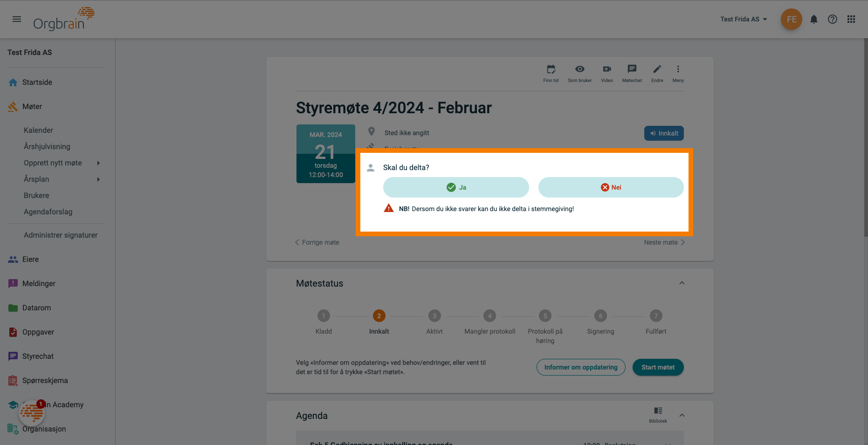868x445 pixels.
Task: Click the Spørreskjema clipboard icon
Action: pyautogui.click(x=13, y=381)
